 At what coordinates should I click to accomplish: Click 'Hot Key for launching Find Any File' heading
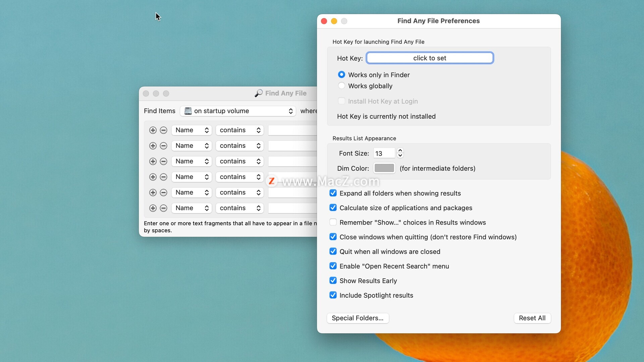pos(378,42)
